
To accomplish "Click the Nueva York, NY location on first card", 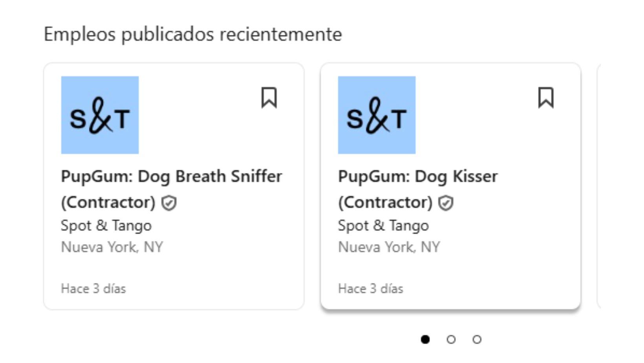I will point(112,247).
